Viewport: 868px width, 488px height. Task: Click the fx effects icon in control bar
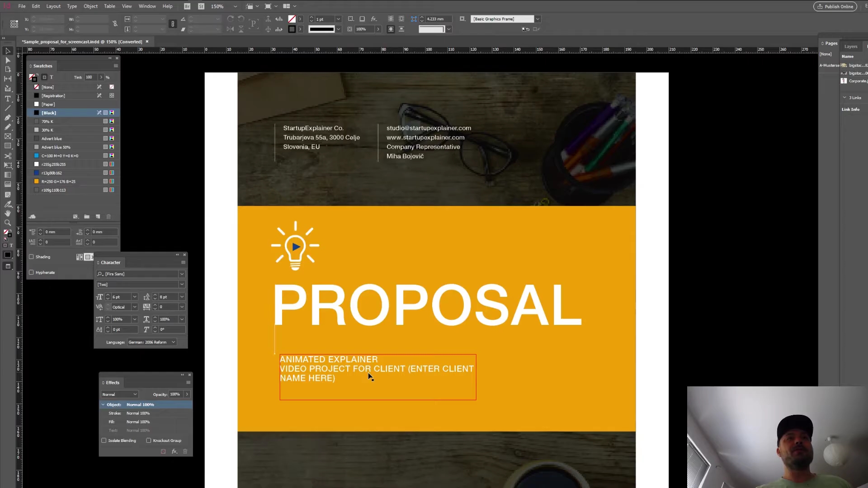point(374,19)
